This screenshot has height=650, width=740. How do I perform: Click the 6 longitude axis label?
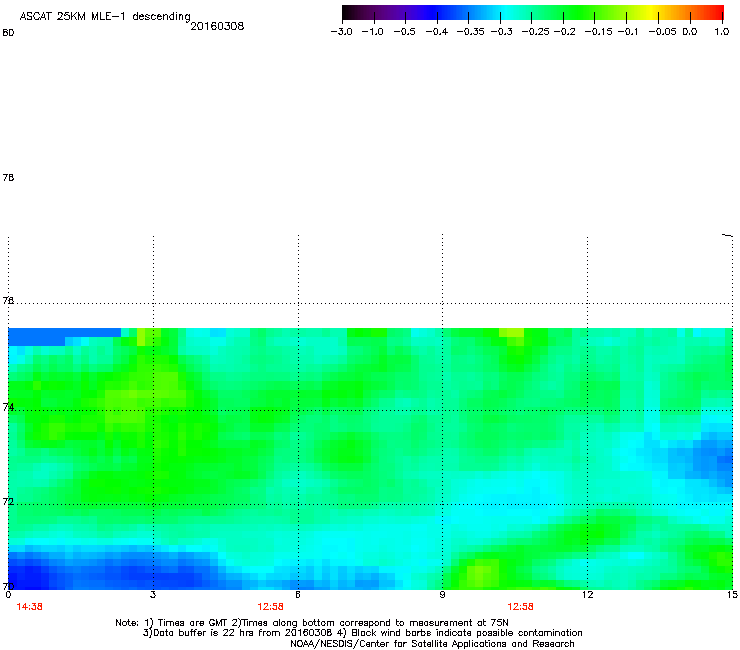298,595
